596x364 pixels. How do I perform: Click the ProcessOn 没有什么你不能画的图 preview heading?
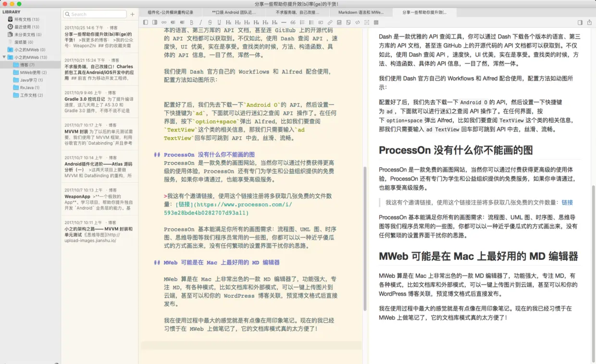pos(456,150)
